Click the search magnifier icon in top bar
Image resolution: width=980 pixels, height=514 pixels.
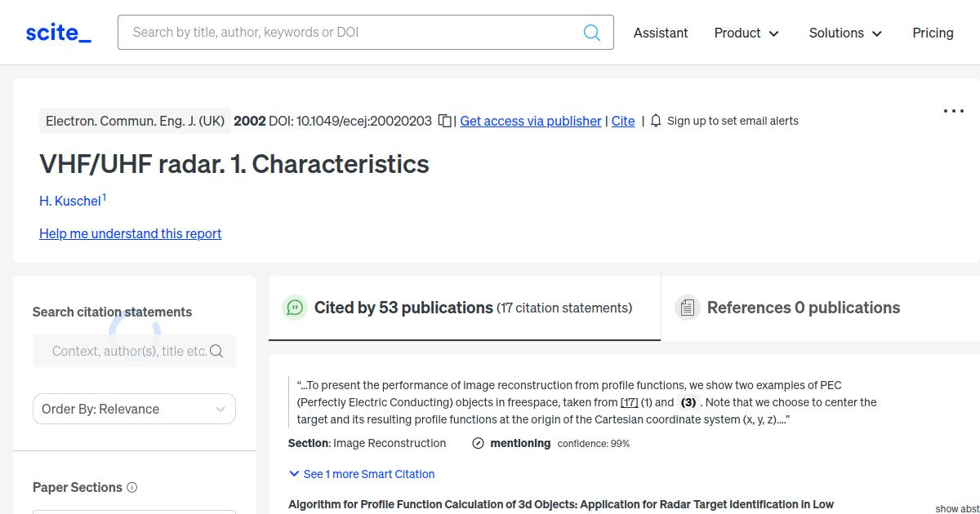tap(592, 33)
